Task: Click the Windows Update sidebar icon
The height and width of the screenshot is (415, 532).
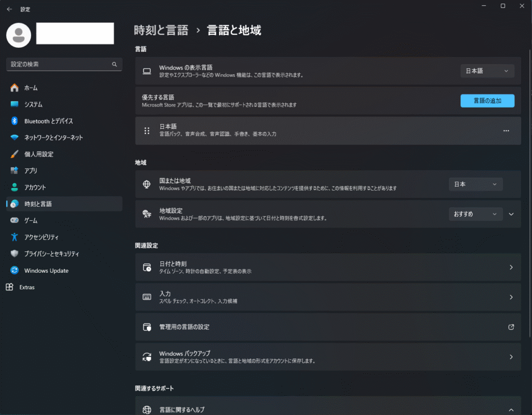Action: (x=15, y=271)
